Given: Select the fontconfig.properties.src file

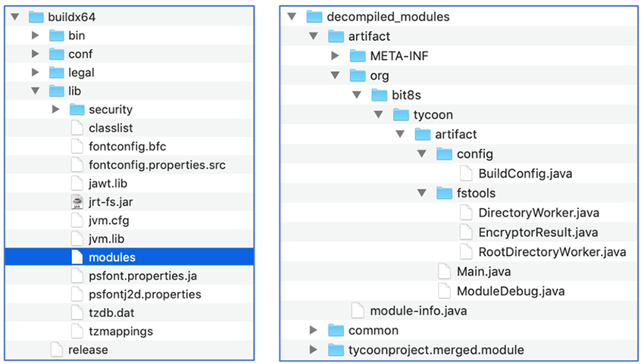Looking at the screenshot, I should (x=157, y=164).
